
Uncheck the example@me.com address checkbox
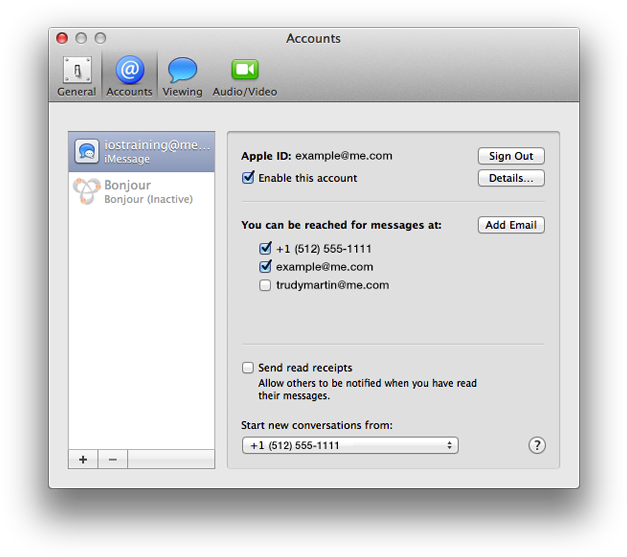(265, 266)
